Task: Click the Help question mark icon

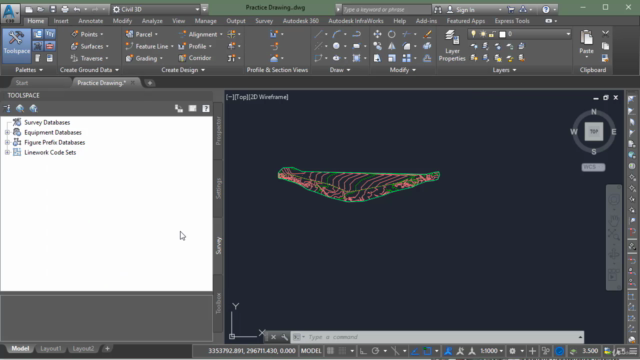Action: point(546,9)
